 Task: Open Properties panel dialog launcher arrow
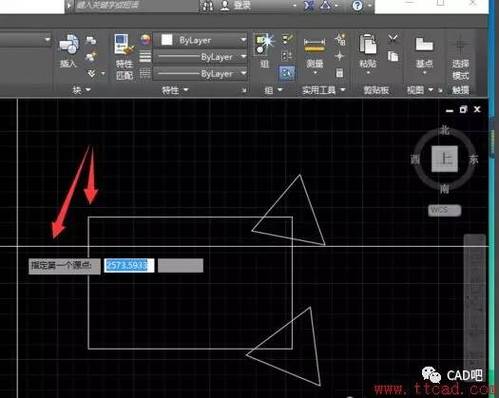244,90
